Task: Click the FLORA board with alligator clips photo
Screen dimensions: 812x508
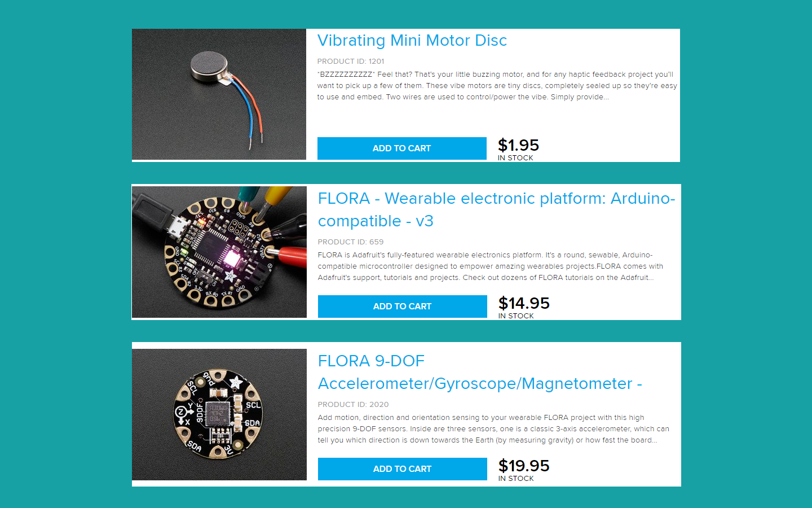Action: pos(219,252)
